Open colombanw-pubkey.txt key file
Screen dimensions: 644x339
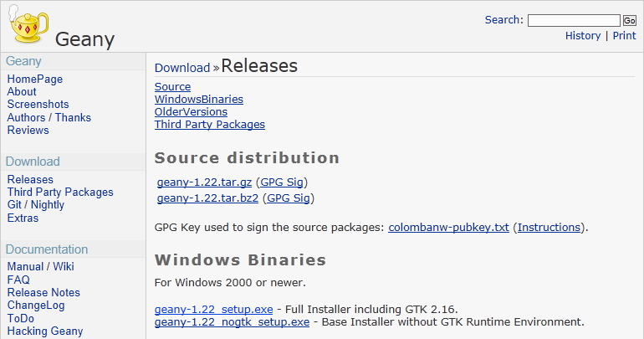pyautogui.click(x=448, y=228)
